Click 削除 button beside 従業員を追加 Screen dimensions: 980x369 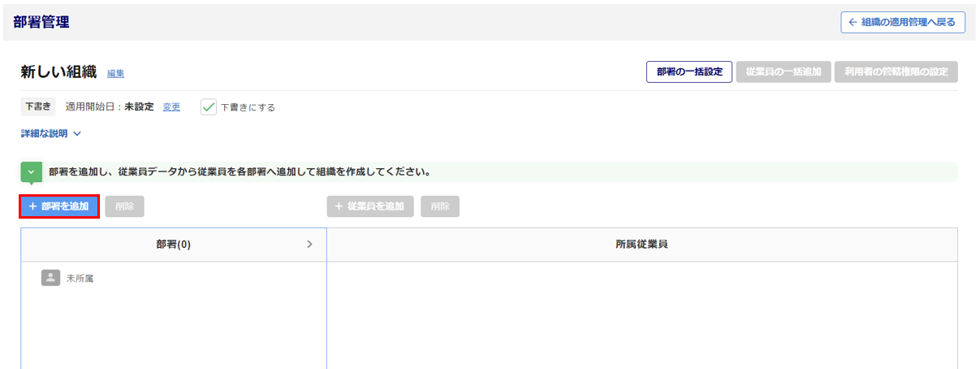(x=440, y=206)
